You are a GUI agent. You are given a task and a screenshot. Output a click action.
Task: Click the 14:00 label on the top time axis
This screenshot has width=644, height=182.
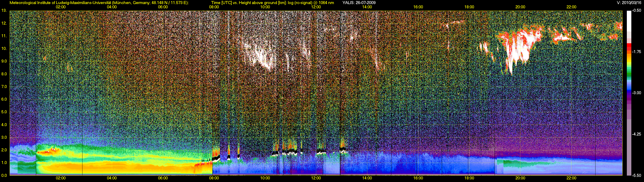click(x=367, y=7)
